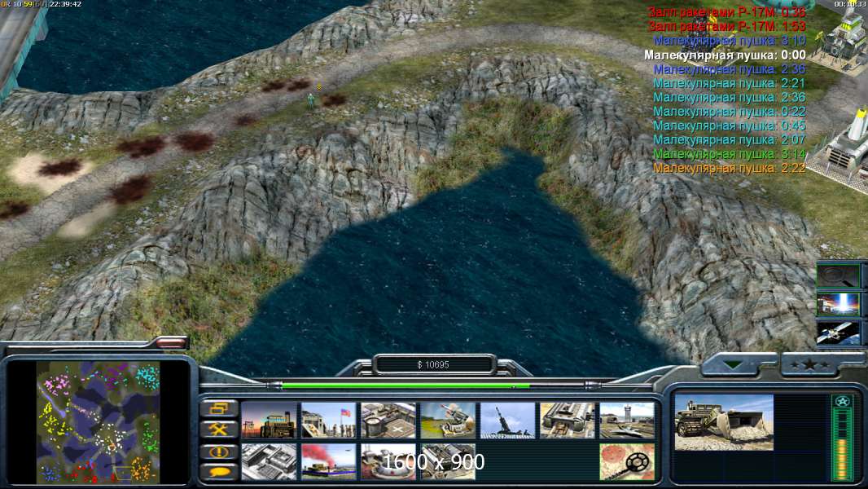Viewport: 868px width, 489px height.
Task: Select the Barracks build icon with flag
Action: tap(329, 421)
